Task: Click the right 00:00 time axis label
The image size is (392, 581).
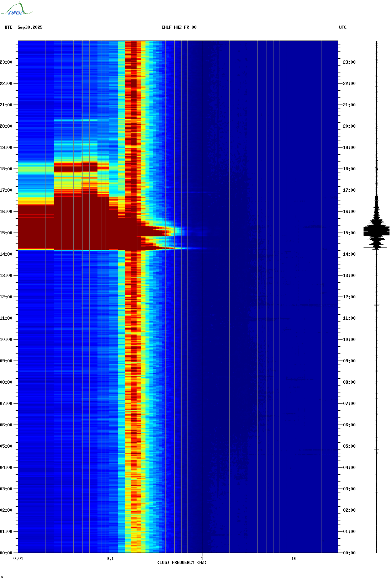Action: [x=349, y=553]
